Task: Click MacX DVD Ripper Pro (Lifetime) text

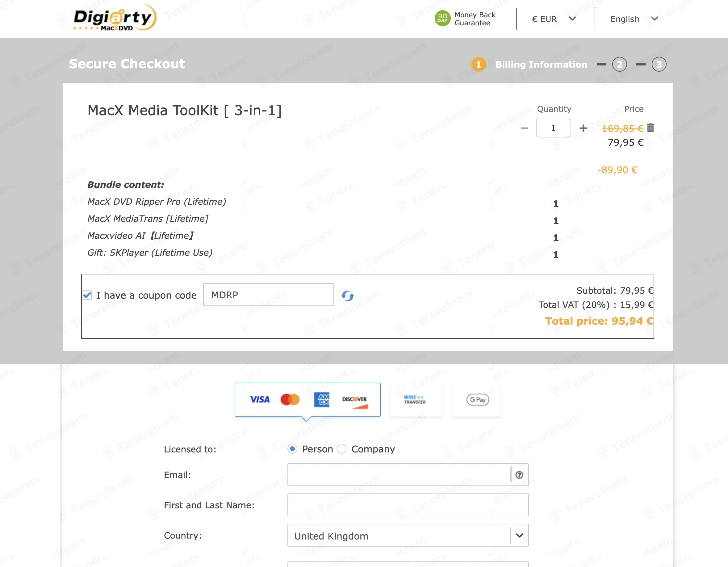Action: (x=157, y=202)
